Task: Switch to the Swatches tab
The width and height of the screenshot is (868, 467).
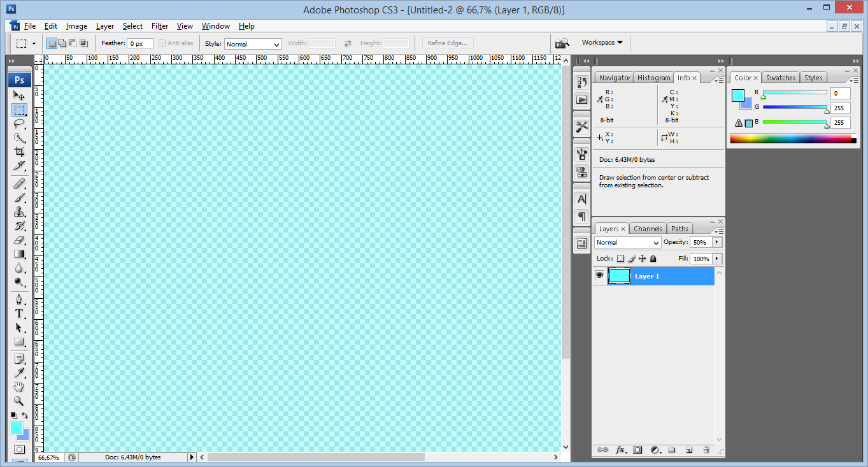Action: click(x=780, y=78)
